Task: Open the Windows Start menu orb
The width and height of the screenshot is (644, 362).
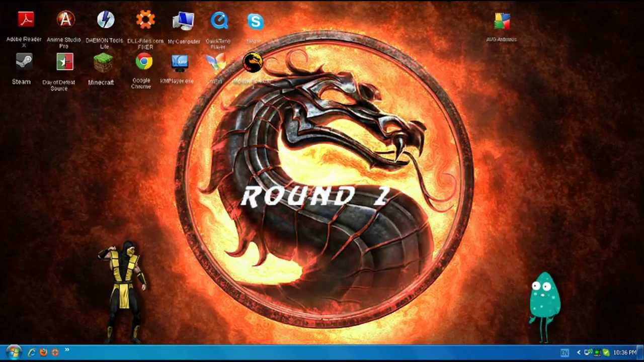Action: tap(13, 352)
